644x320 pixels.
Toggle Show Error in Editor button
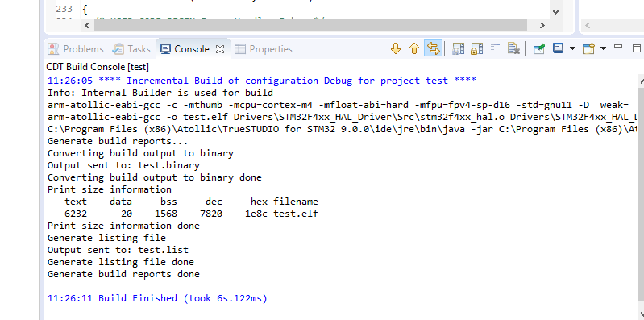click(433, 48)
